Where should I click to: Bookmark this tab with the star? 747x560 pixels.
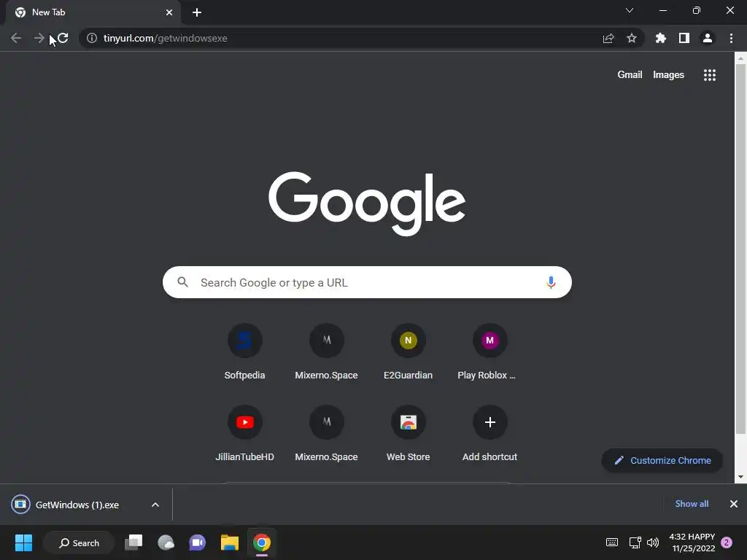[x=632, y=38]
